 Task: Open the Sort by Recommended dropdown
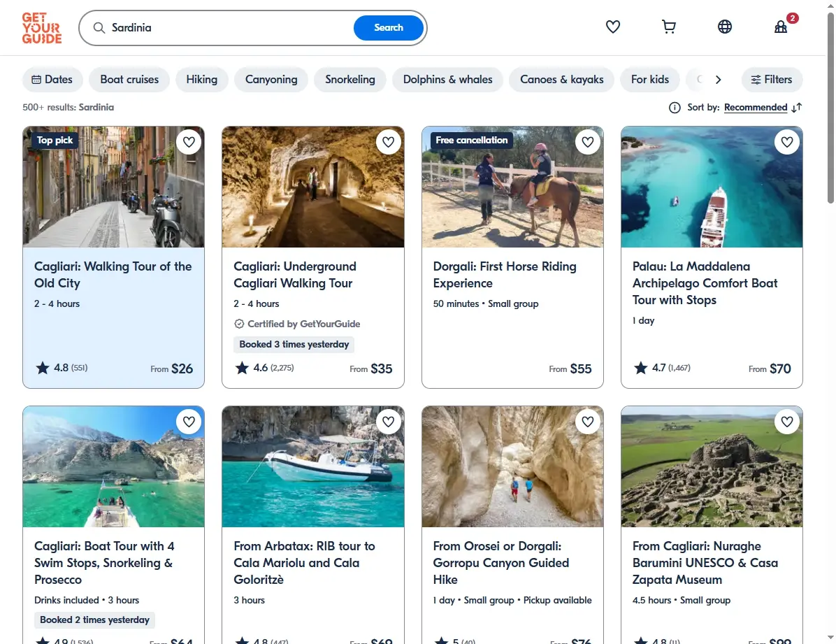coord(756,108)
